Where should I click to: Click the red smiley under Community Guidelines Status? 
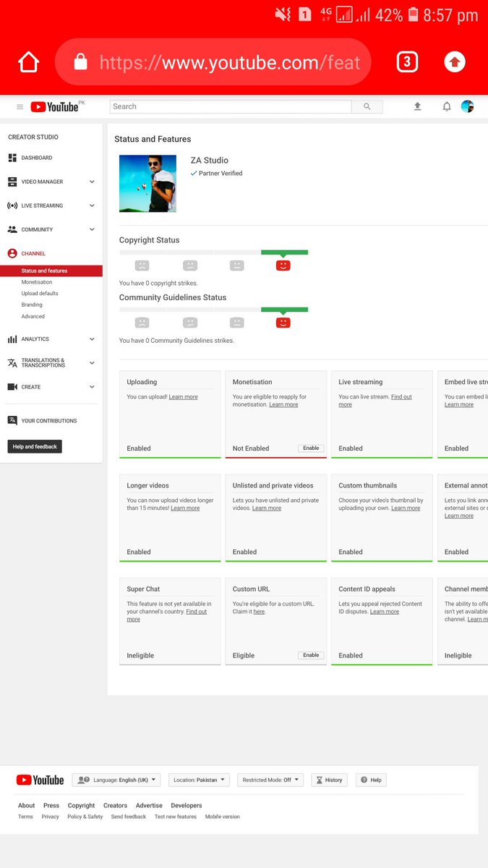(x=283, y=323)
